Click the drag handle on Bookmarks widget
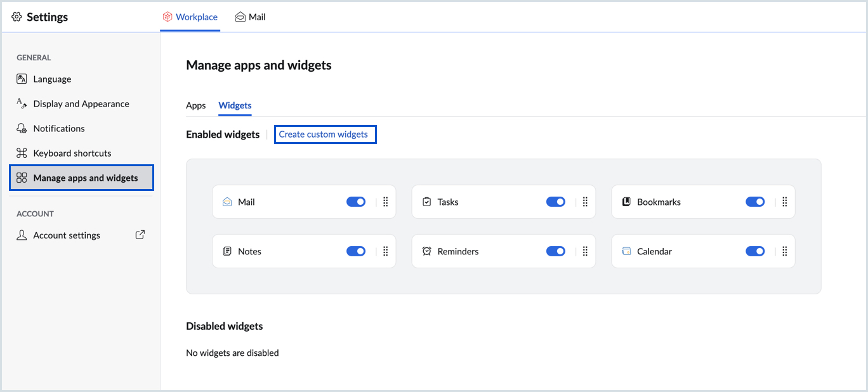Viewport: 868px width, 392px height. coord(784,202)
